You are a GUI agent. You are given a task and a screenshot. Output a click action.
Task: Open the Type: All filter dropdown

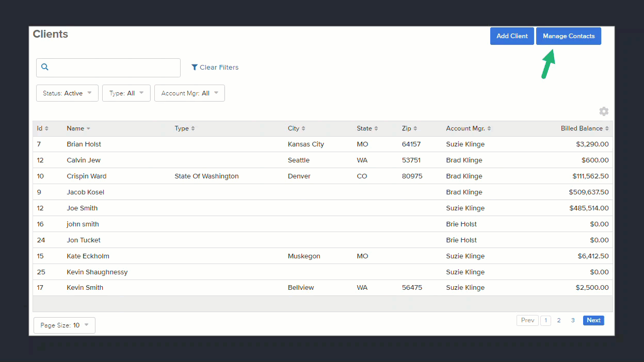[x=126, y=93]
